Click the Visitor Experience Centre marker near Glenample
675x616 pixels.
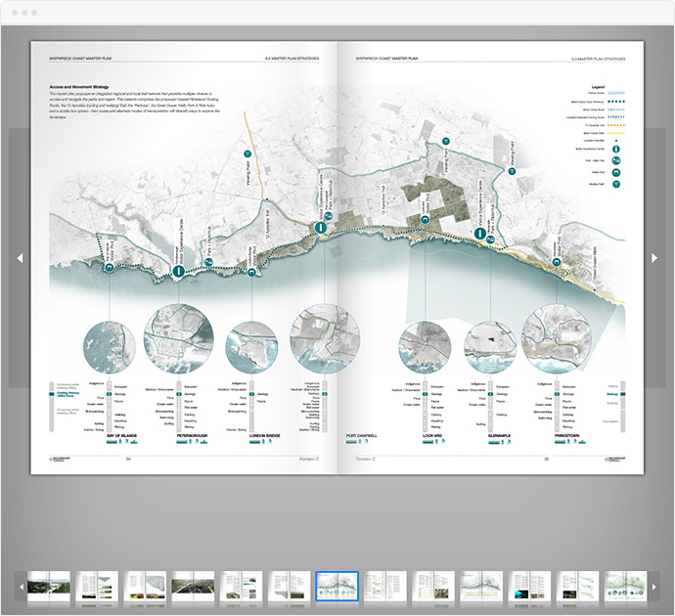coord(480,234)
